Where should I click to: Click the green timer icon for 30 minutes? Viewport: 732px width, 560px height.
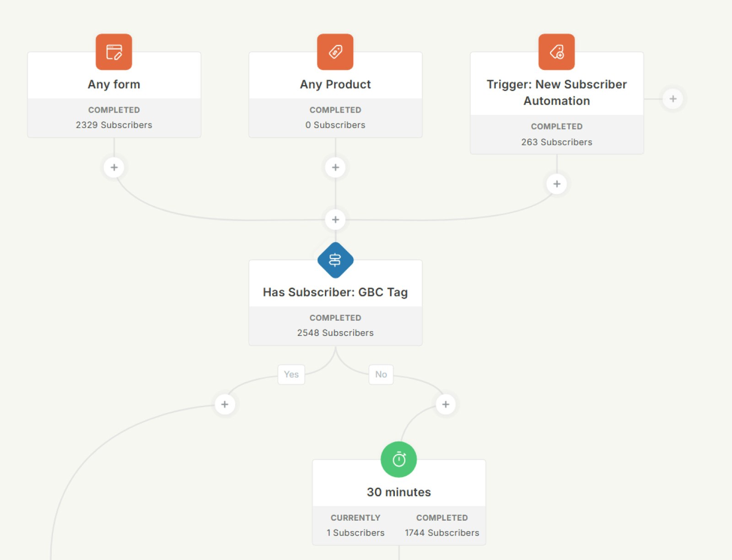coord(398,459)
